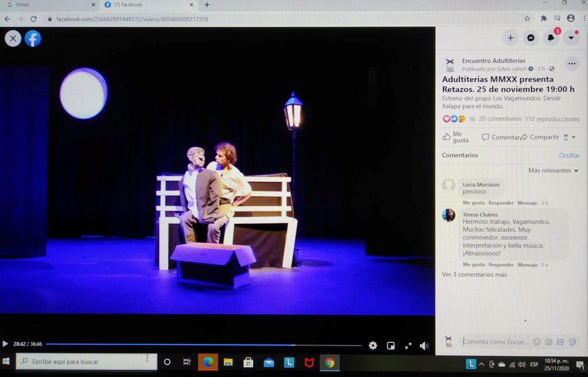Image resolution: width=588 pixels, height=377 pixels.
Task: Insert an emoji in the comment box
Action: (x=537, y=342)
